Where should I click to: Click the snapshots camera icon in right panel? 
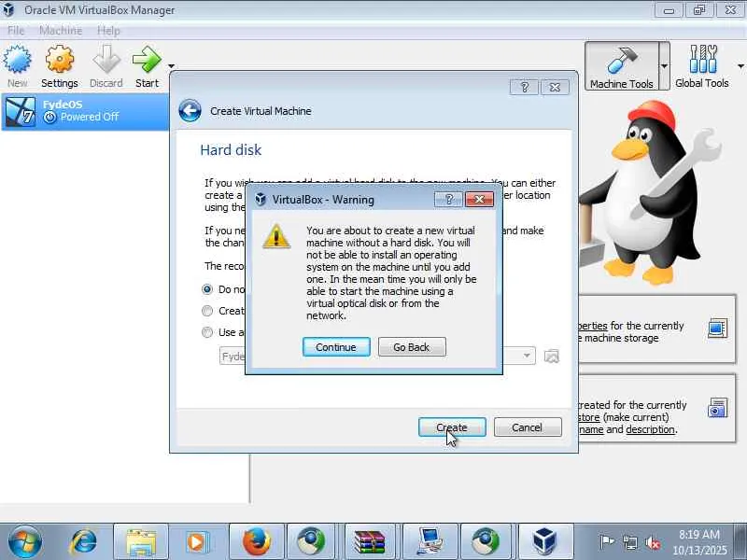717,408
